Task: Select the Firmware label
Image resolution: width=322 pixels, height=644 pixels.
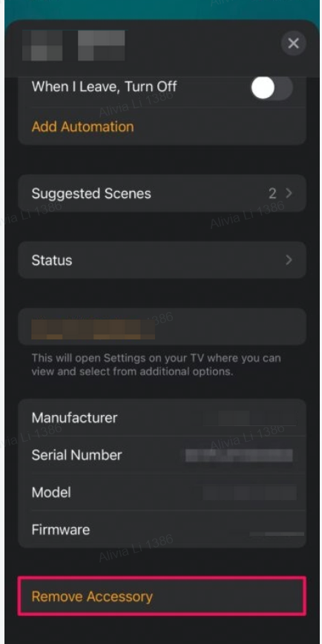Action: tap(60, 530)
